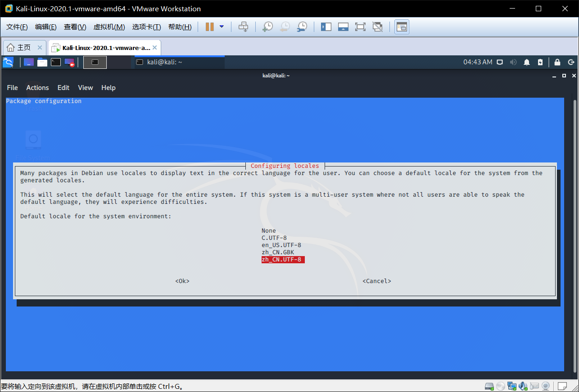Close the 主页 tab
This screenshot has height=392, width=579.
(40, 48)
